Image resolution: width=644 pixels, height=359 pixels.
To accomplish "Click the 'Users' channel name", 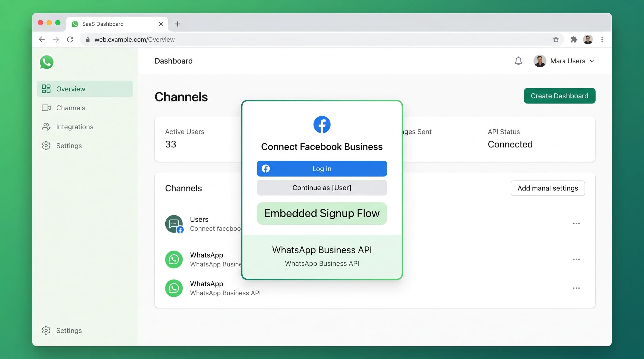I will click(x=199, y=219).
